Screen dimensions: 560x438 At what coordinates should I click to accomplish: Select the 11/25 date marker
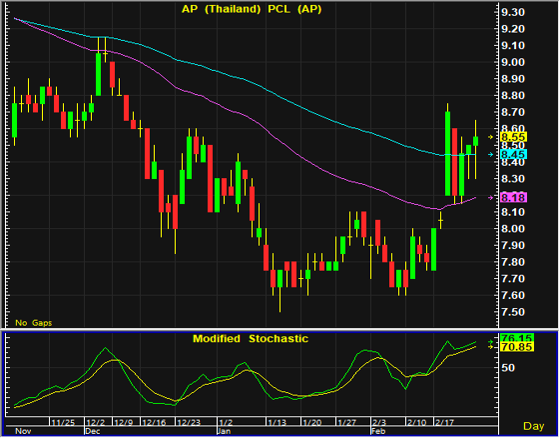(63, 422)
